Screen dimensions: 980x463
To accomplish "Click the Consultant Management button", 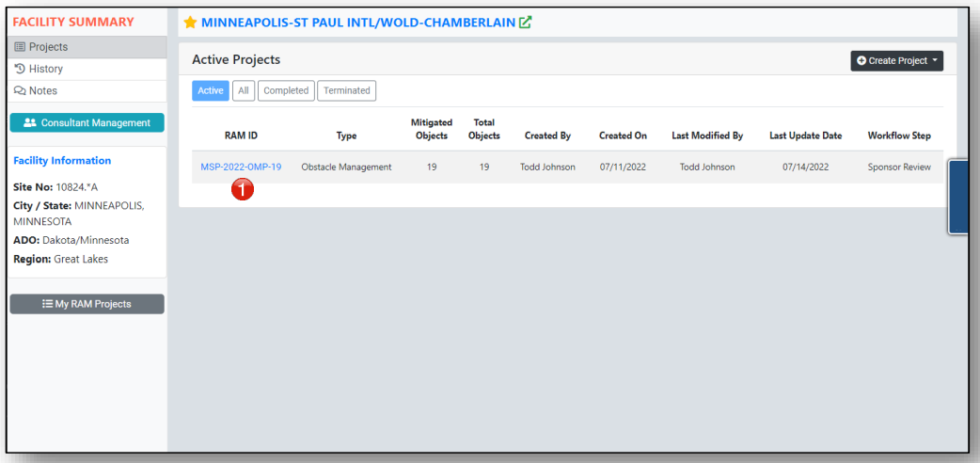I will tap(87, 122).
